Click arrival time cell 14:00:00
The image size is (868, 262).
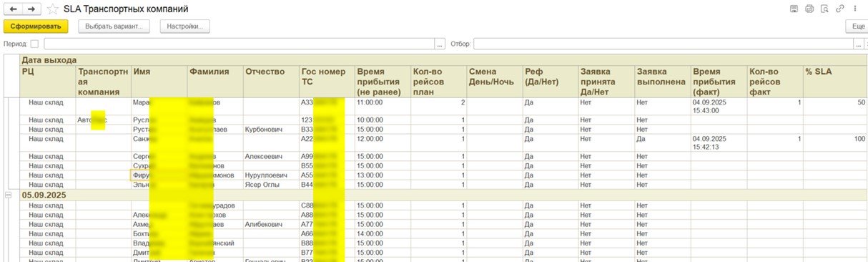click(x=383, y=233)
